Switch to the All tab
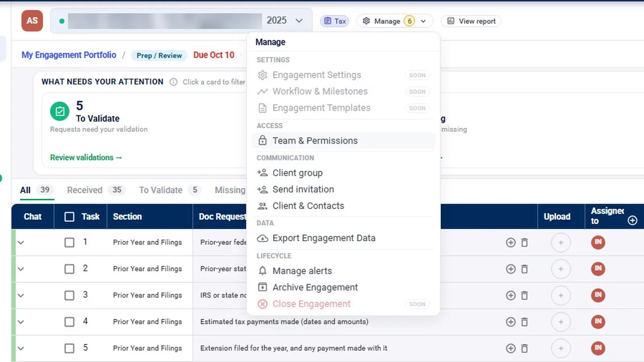The height and width of the screenshot is (362, 644). point(37,190)
